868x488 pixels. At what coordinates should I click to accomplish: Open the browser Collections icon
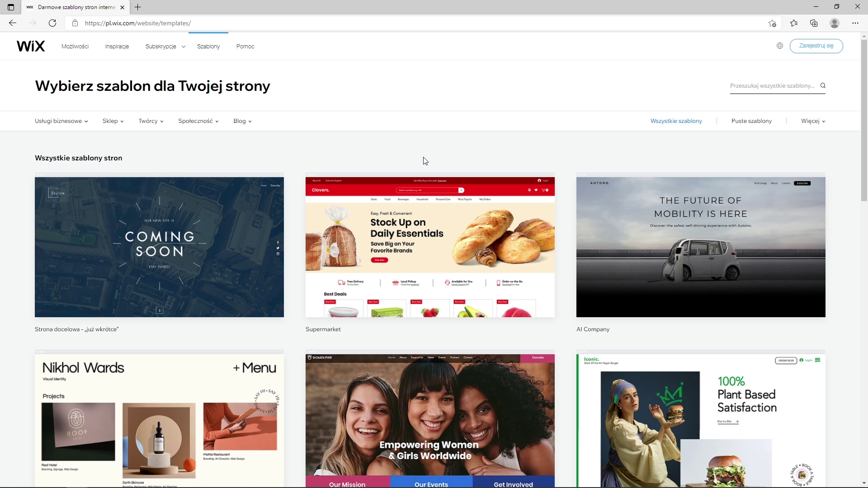tap(814, 23)
